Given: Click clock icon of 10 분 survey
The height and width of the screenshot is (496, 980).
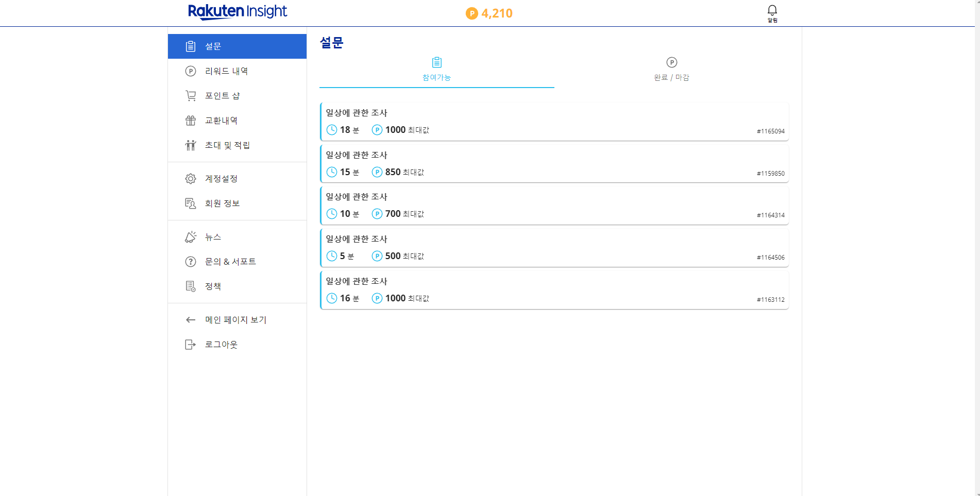Looking at the screenshot, I should coord(332,214).
